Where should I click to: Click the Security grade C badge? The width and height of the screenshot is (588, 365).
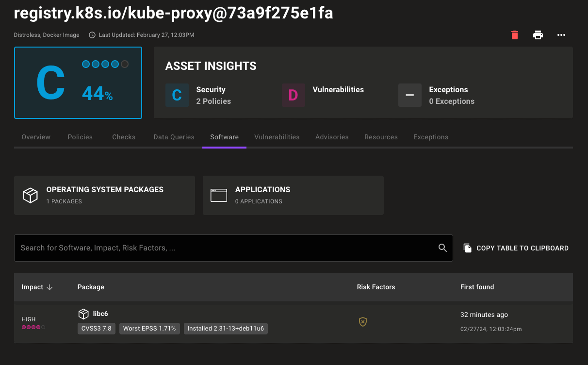[177, 95]
